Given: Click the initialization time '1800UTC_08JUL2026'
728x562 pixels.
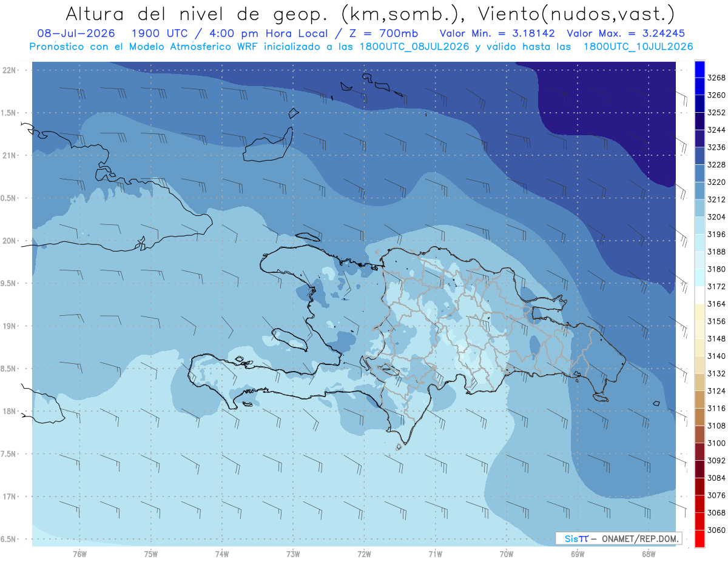Looking at the screenshot, I should (x=413, y=47).
